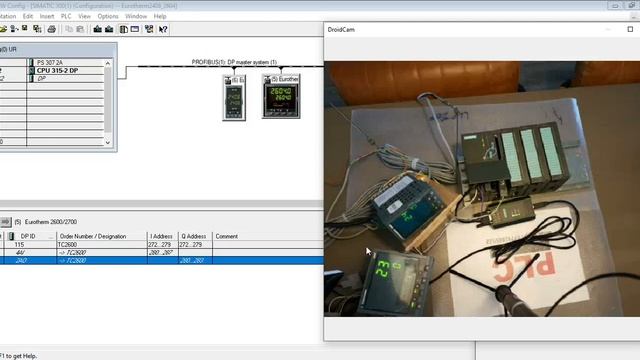The width and height of the screenshot is (640, 360).
Task: Open the Edit menu
Action: tap(28, 16)
